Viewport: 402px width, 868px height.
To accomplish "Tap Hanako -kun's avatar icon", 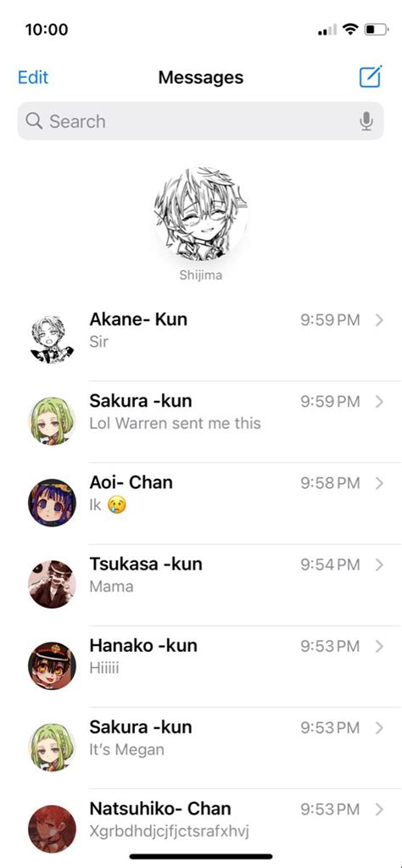I will [52, 665].
